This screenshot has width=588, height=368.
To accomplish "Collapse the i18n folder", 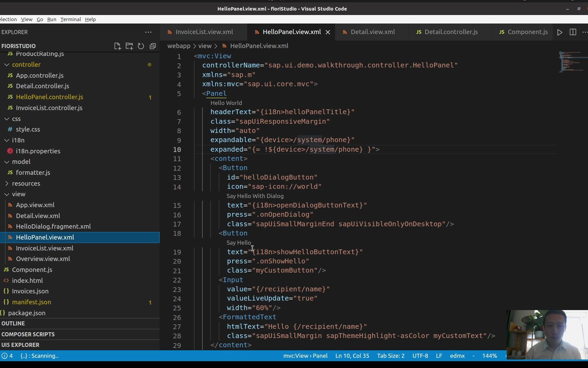I will [x=18, y=140].
